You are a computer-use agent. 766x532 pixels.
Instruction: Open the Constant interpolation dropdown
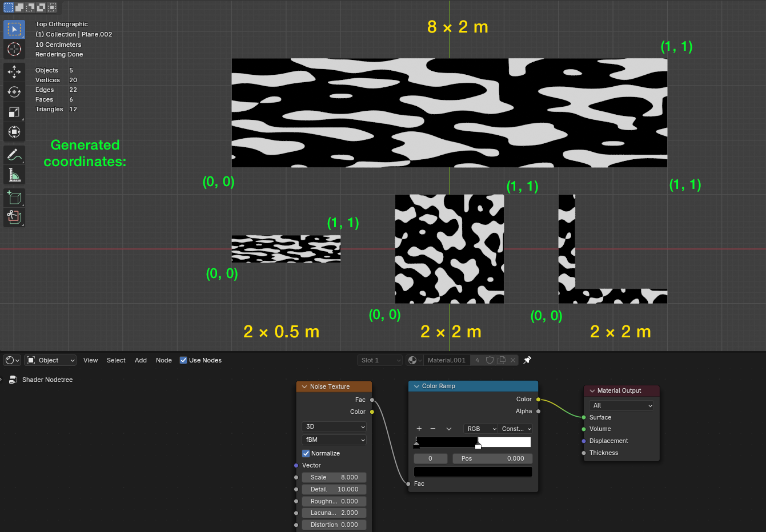pyautogui.click(x=516, y=429)
